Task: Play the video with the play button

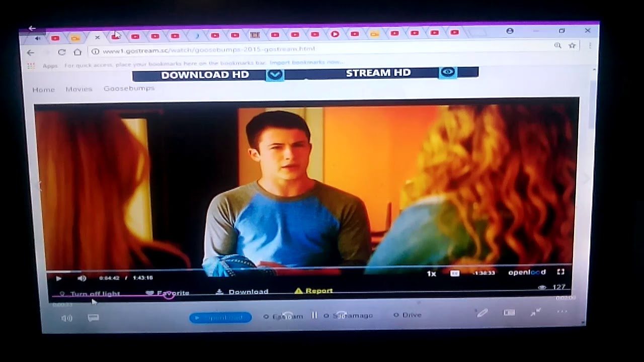Action: pyautogui.click(x=58, y=278)
